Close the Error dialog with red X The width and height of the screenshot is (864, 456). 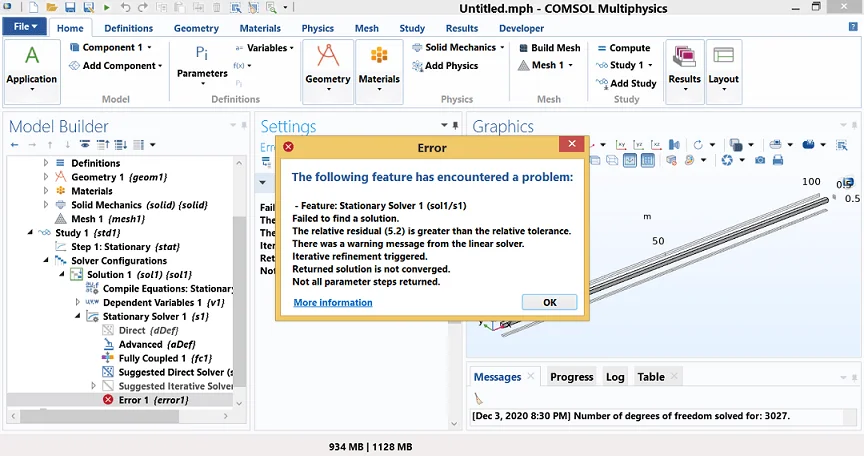click(572, 144)
